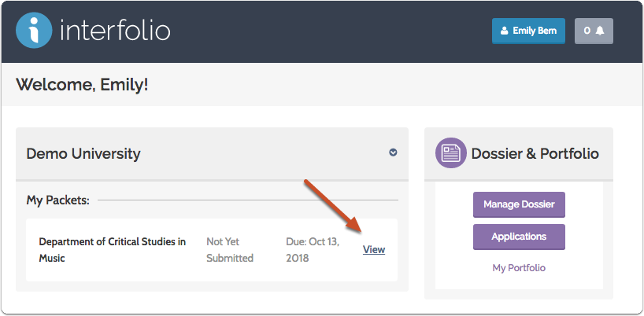The height and width of the screenshot is (316, 644).
Task: Click the 'Not Yet Submitted' status
Action: [x=230, y=250]
